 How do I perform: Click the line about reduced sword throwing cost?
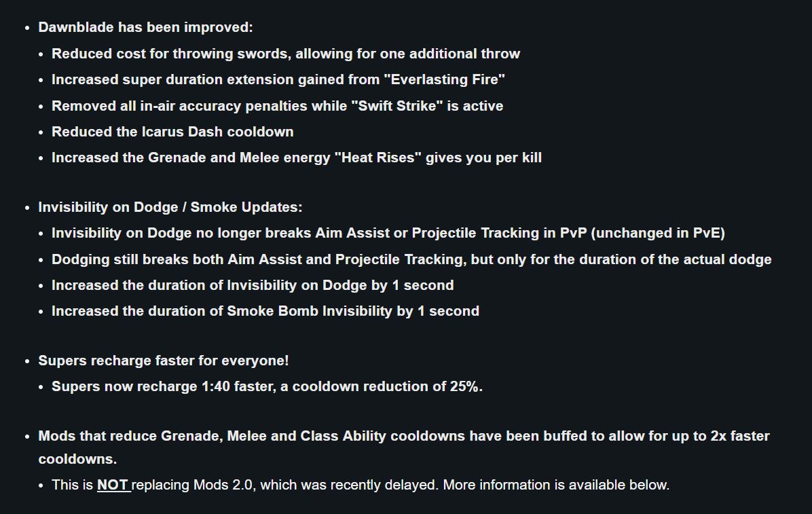click(x=285, y=54)
